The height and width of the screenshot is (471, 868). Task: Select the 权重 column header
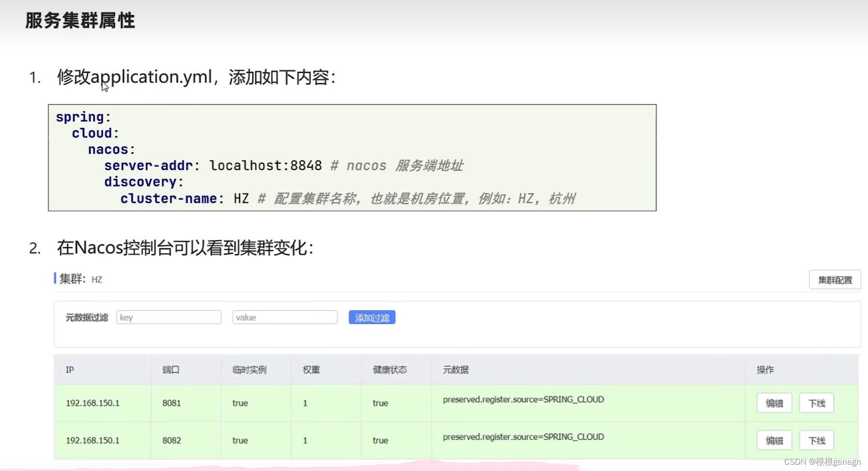point(310,369)
